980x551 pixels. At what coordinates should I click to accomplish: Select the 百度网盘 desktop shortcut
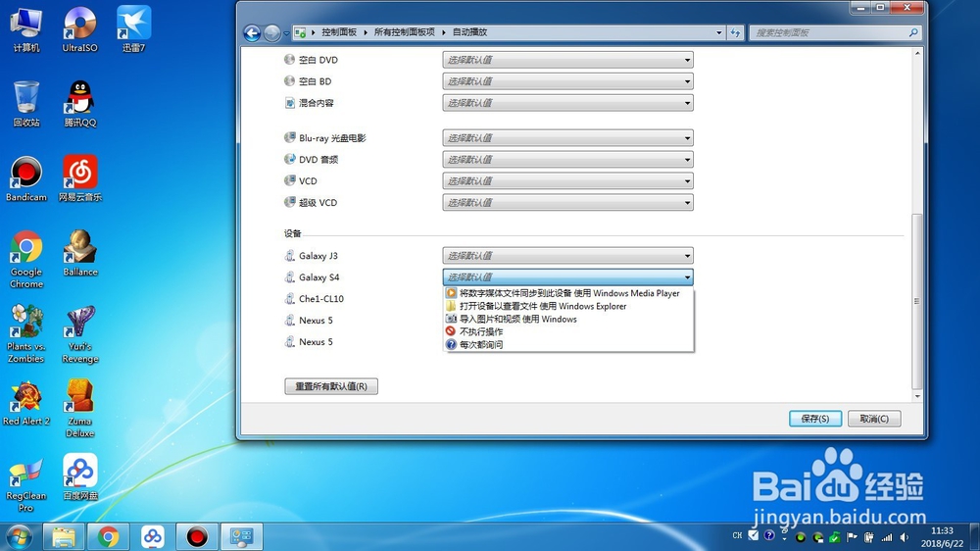coord(80,477)
